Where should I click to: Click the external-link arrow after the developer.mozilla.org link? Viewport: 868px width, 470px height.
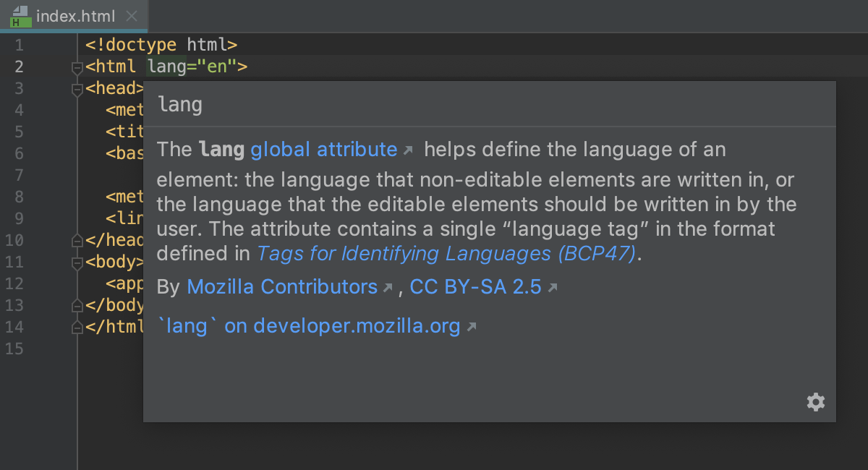click(473, 326)
